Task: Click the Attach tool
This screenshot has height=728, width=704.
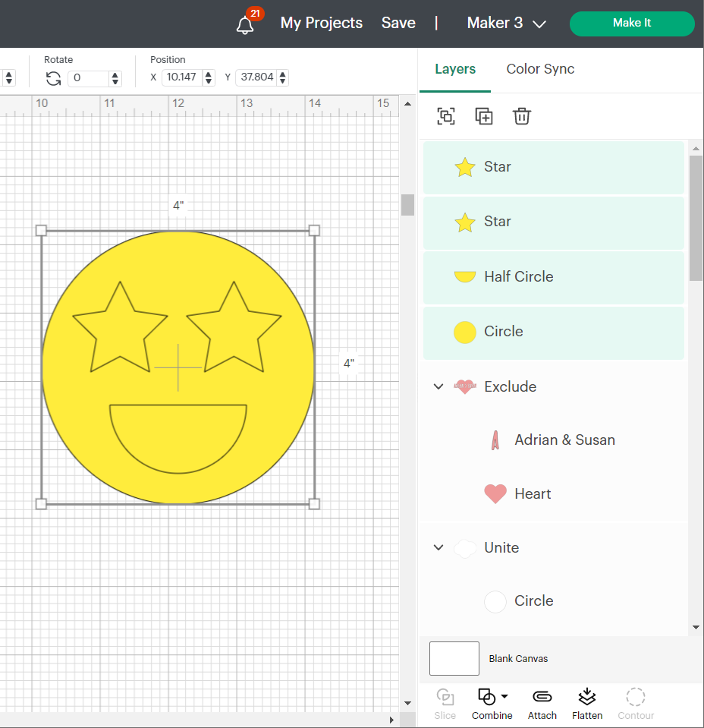Action: (542, 704)
